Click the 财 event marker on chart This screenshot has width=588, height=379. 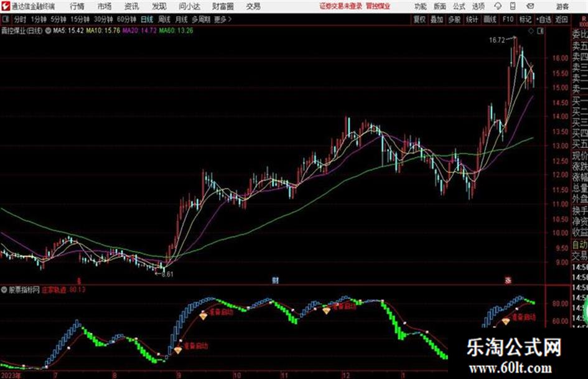click(x=275, y=280)
